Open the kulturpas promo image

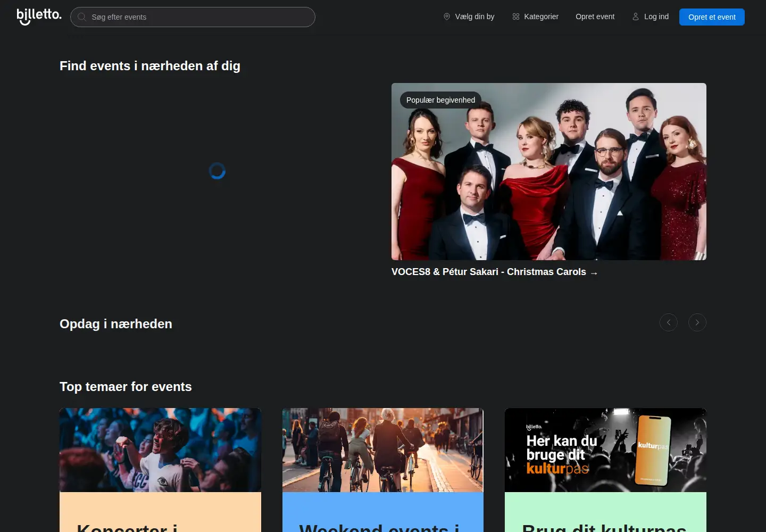click(x=605, y=450)
